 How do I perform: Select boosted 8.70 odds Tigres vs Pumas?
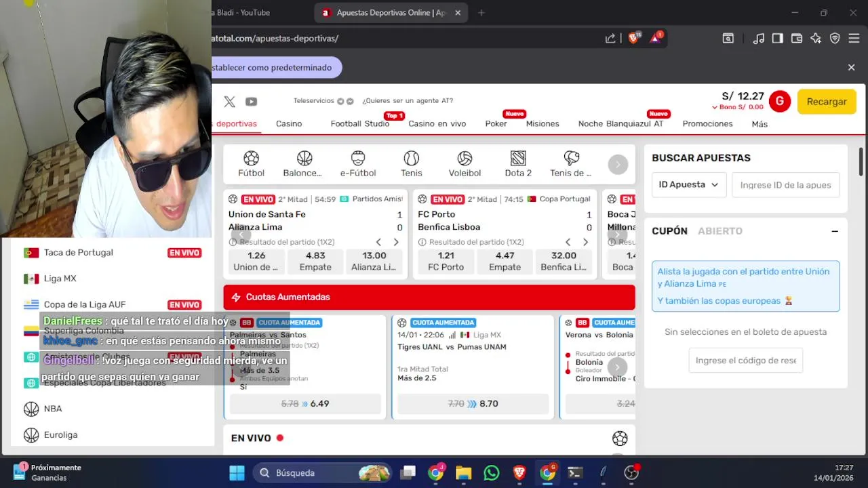[473, 403]
